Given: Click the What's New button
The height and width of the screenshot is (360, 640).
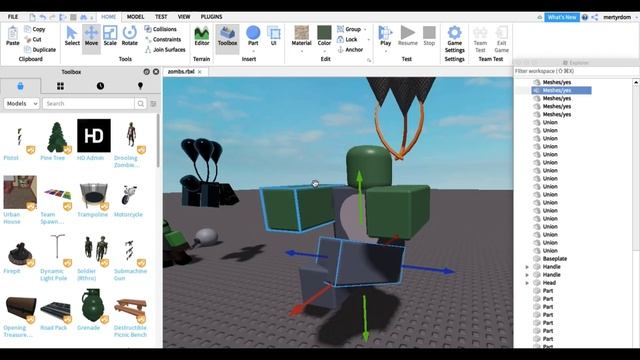Looking at the screenshot, I should tap(562, 17).
